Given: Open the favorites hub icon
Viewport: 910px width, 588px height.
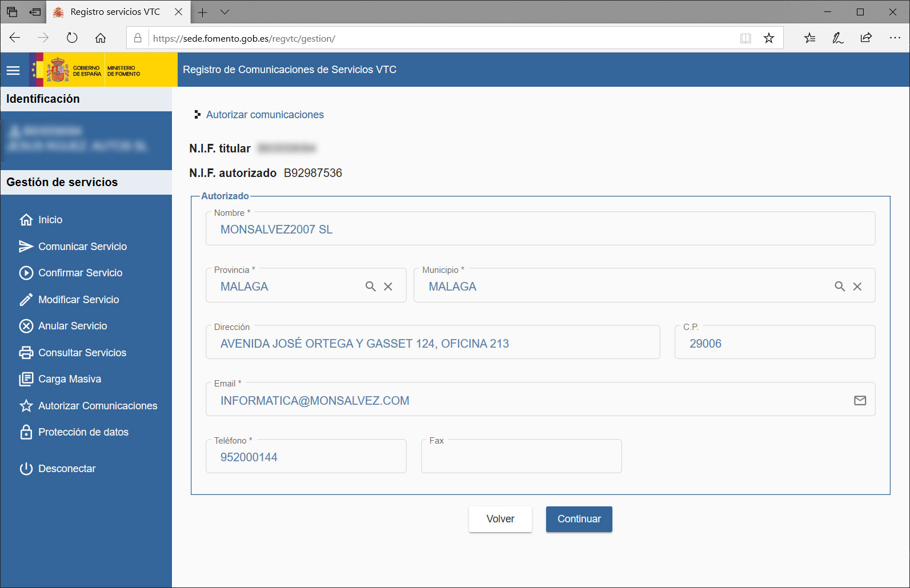Looking at the screenshot, I should [810, 38].
